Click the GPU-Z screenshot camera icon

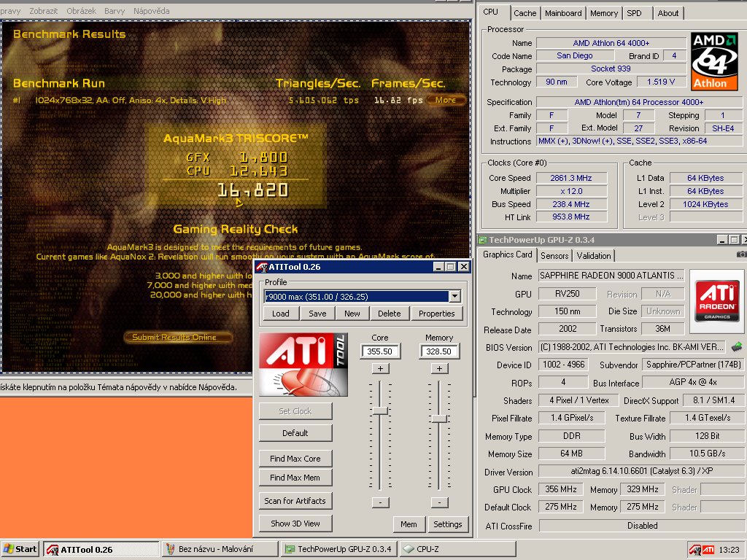(x=741, y=254)
